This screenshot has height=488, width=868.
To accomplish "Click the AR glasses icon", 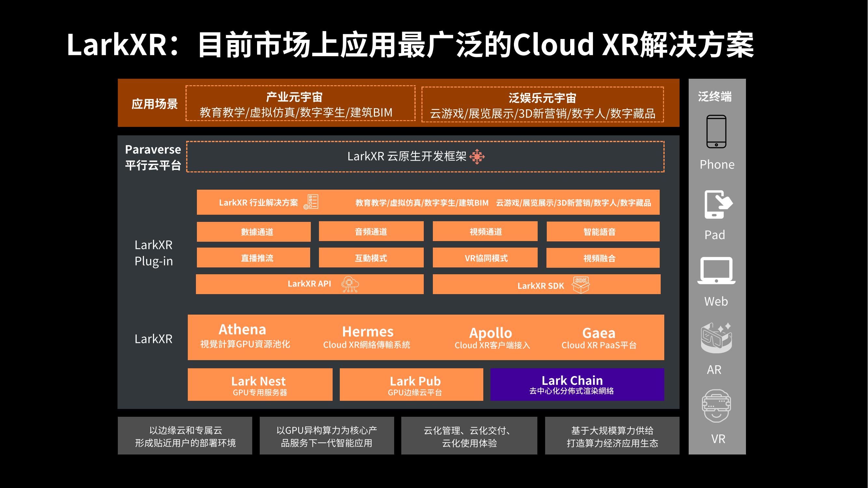I will tap(716, 338).
